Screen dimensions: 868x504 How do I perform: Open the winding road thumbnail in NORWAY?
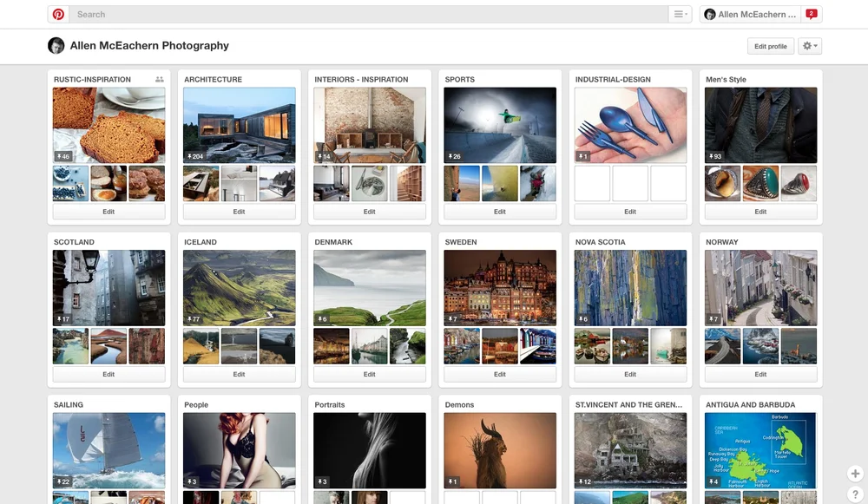(722, 346)
